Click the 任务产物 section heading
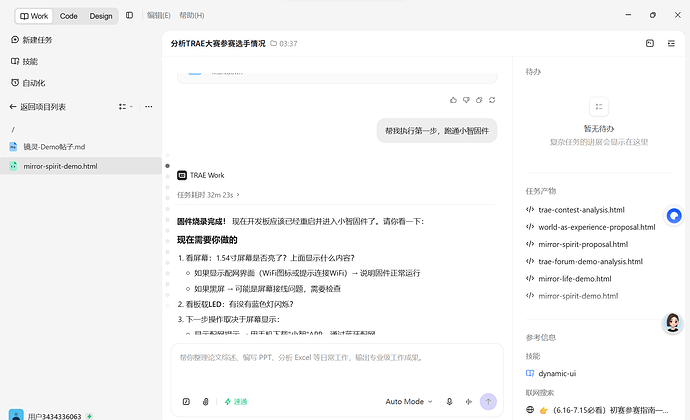 point(540,191)
